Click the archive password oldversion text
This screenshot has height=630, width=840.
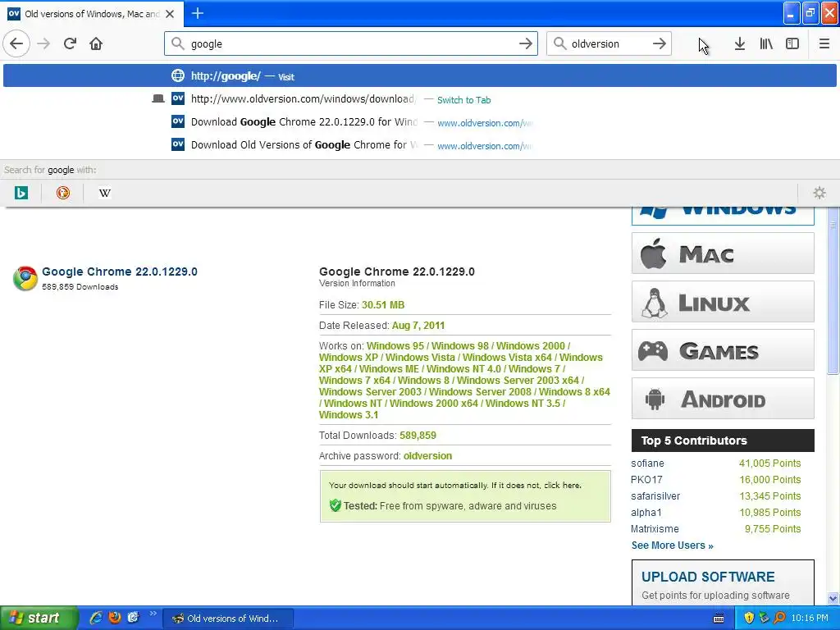coord(427,456)
